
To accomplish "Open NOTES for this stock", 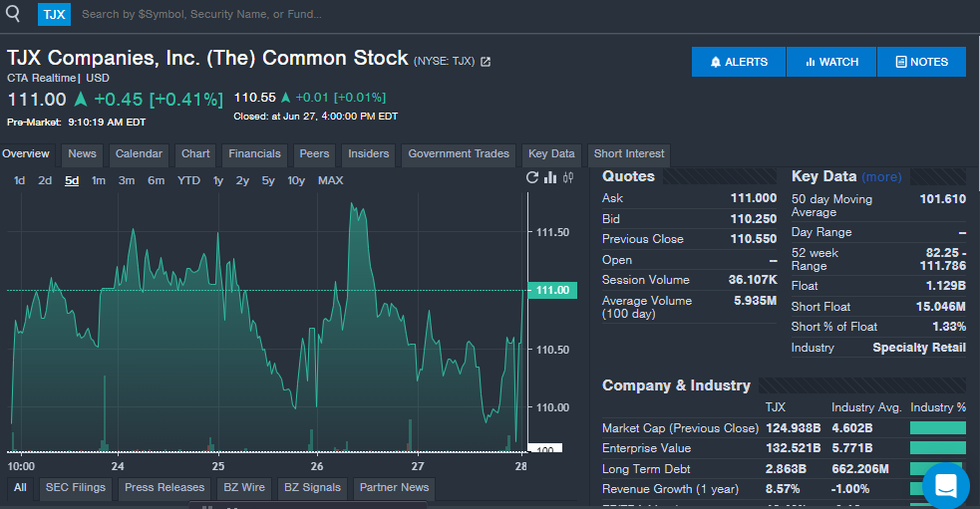I will (x=922, y=62).
